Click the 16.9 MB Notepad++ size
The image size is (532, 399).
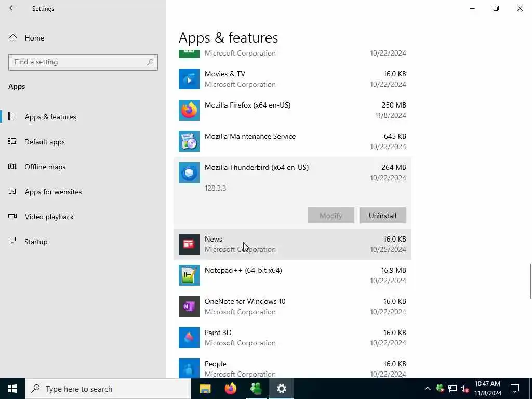click(394, 270)
